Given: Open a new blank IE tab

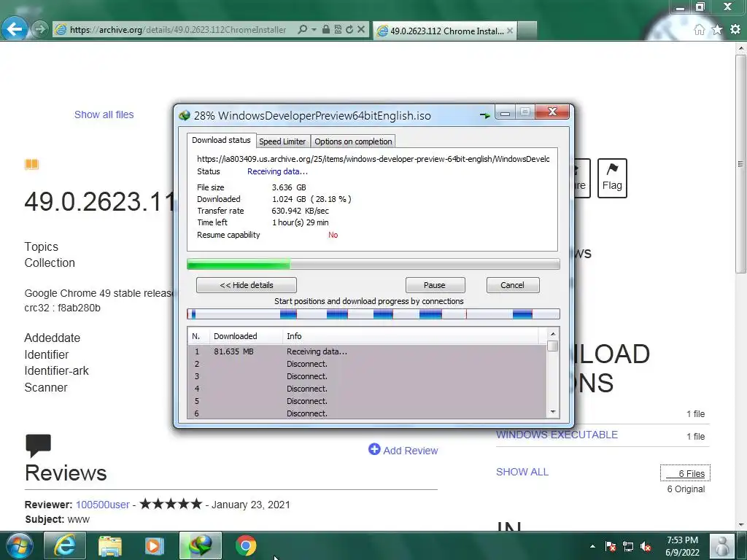Looking at the screenshot, I should pos(527,31).
